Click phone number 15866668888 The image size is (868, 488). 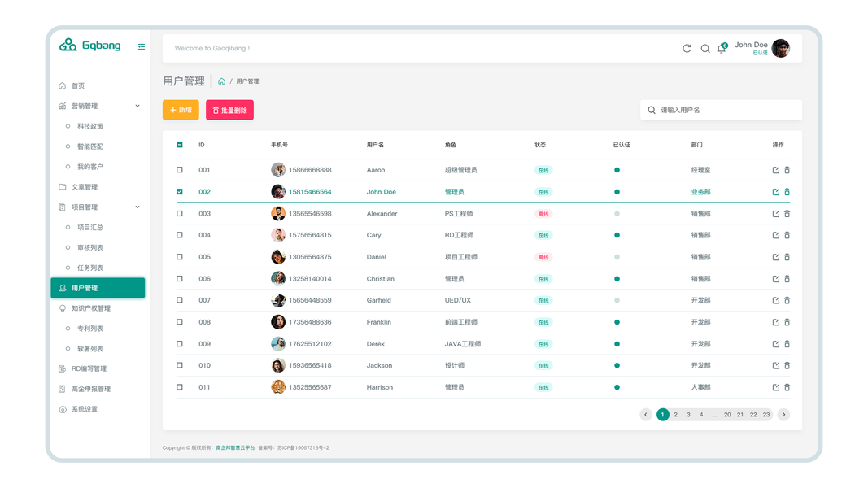(x=310, y=170)
